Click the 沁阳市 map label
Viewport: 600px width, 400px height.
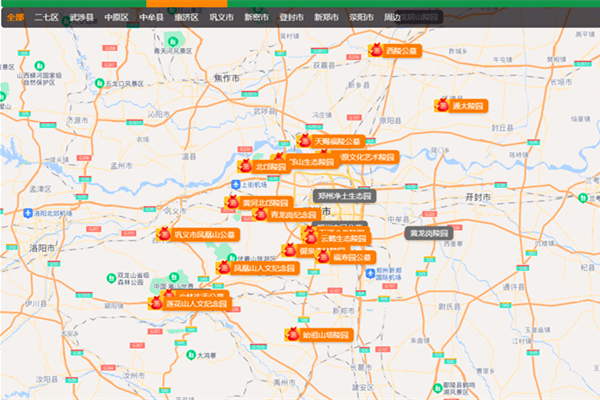click(x=159, y=114)
